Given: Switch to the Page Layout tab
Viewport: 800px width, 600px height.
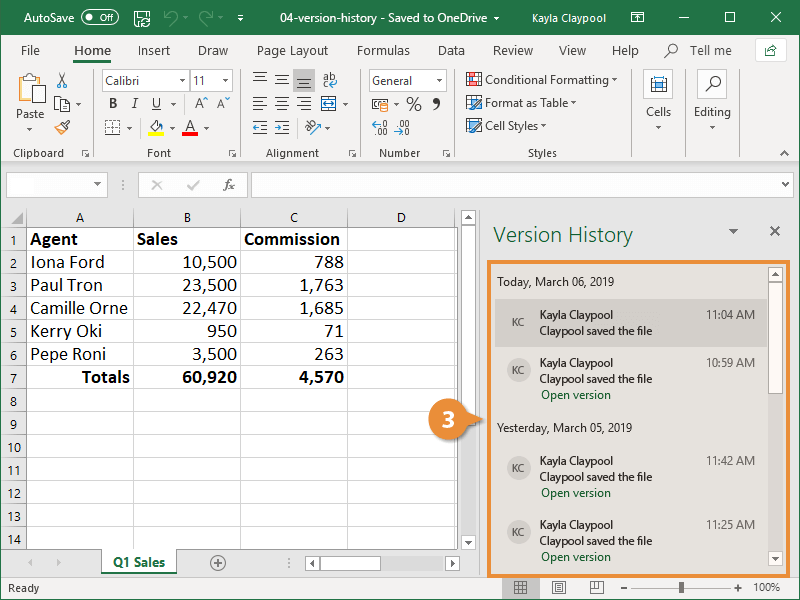Looking at the screenshot, I should tap(292, 51).
